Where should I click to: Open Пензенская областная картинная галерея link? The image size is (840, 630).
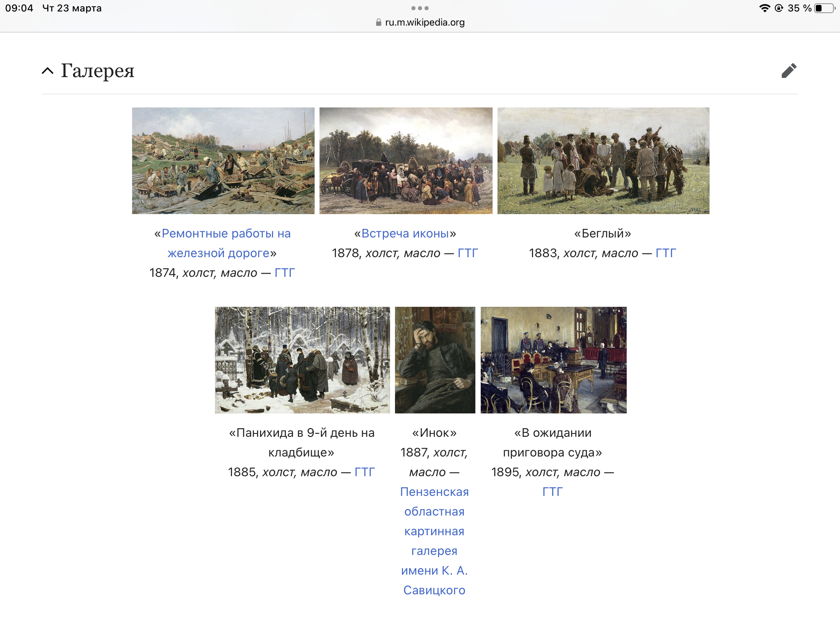(434, 541)
